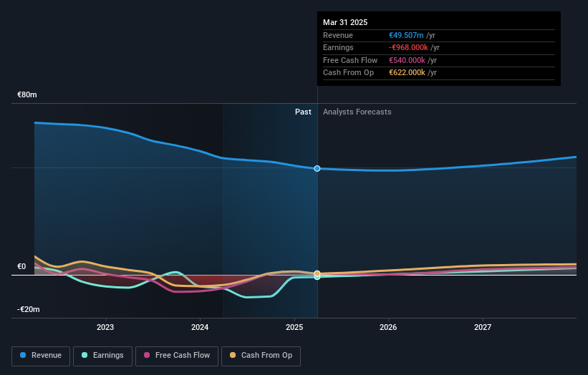The height and width of the screenshot is (375, 588).
Task: Toggle the Earnings legend button
Action: pos(102,356)
